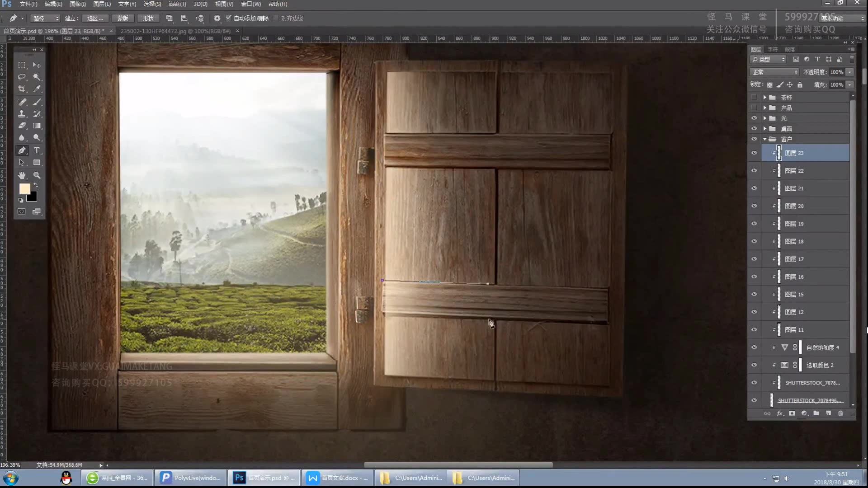Select the Path Selection tool
The width and height of the screenshot is (868, 488).
[x=22, y=162]
